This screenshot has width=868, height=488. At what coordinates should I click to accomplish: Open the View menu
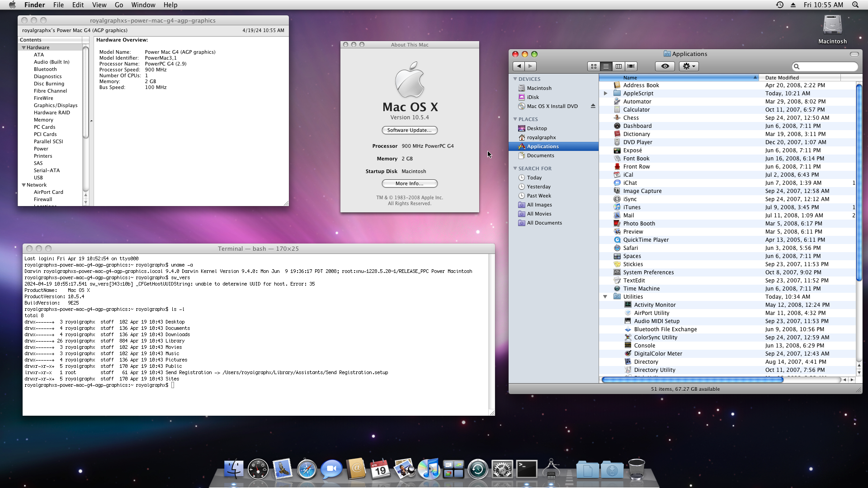click(99, 5)
